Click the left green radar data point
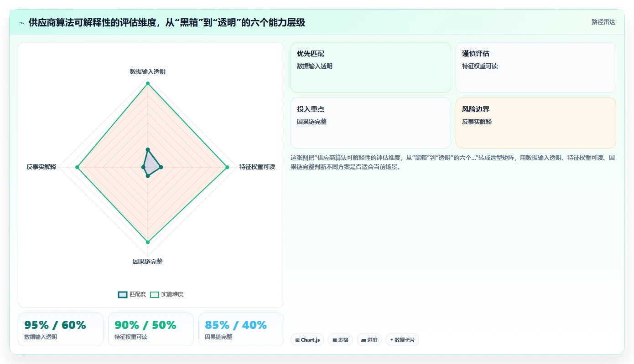Viewport: 634px width, 364px height. [77, 168]
